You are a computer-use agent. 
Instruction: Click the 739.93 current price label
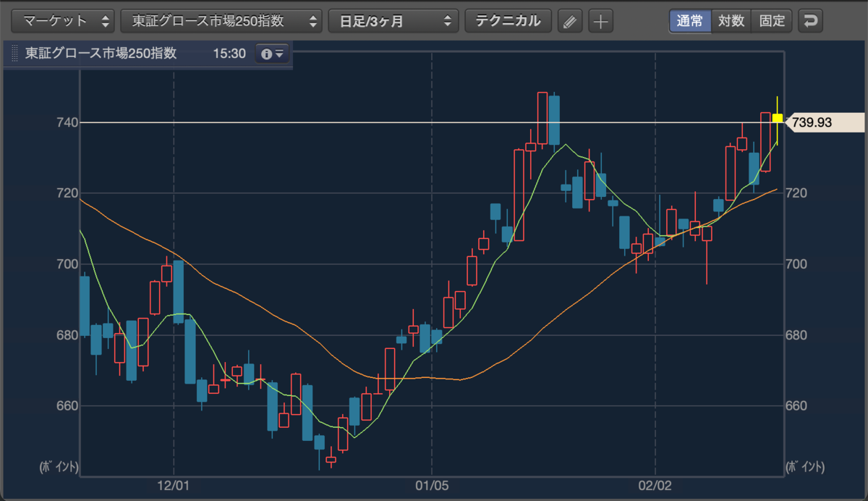(825, 122)
